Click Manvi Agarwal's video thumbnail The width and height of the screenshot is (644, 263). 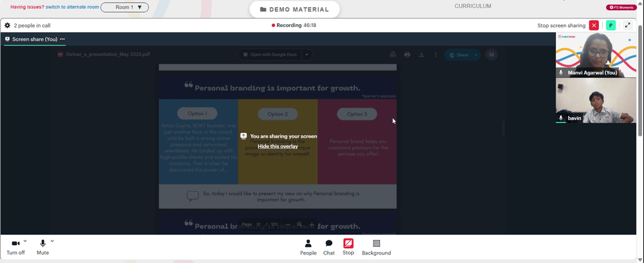click(596, 55)
